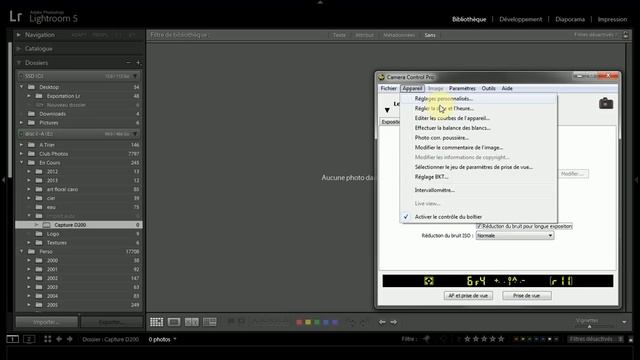This screenshot has width=640, height=360.
Task: Click the top panel collapse arrow
Action: coord(320,2)
